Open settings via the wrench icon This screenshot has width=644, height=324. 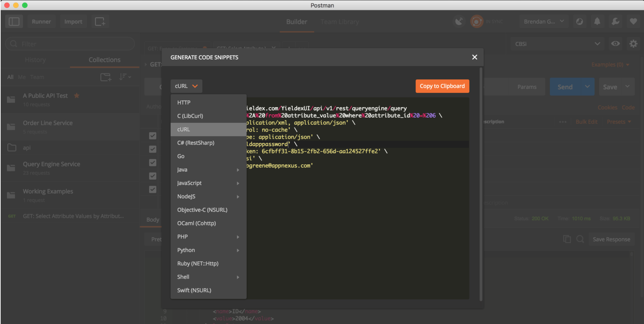615,21
